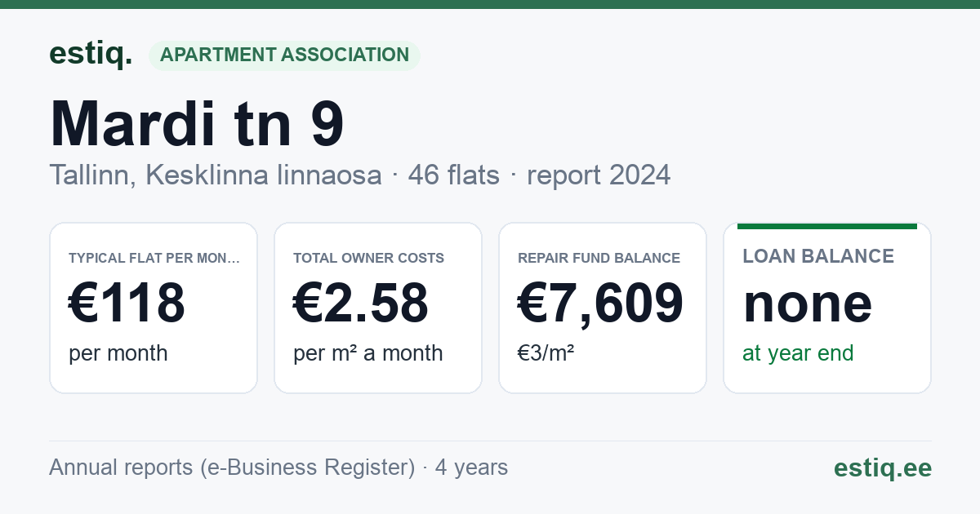Click the 'none' loan balance value
Screen dimensions: 980x514
tap(808, 303)
